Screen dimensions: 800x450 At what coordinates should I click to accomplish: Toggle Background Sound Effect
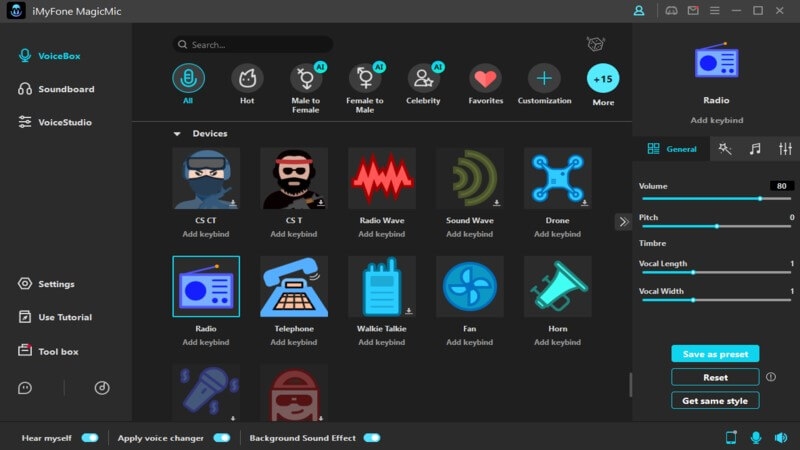372,438
